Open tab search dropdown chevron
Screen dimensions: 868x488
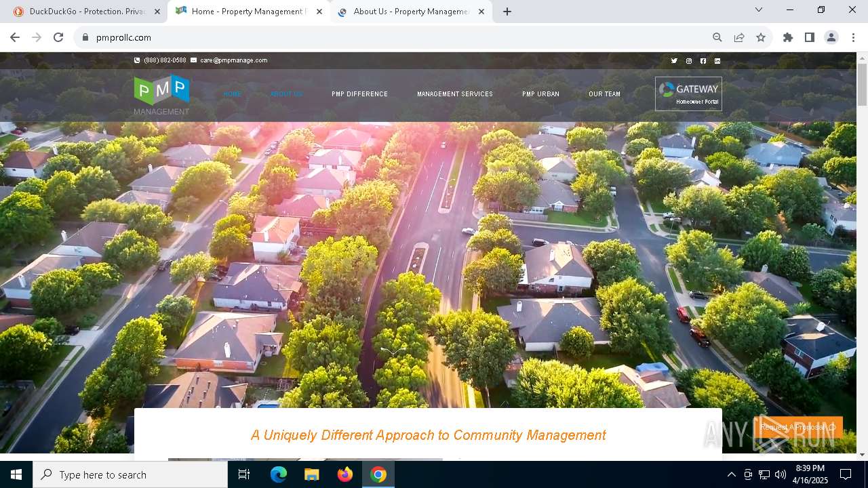tap(759, 9)
